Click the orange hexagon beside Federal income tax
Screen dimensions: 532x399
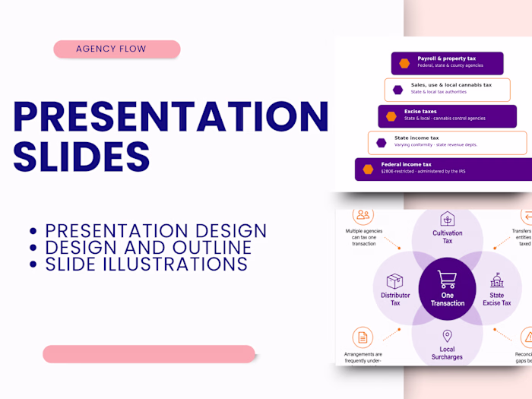368,169
